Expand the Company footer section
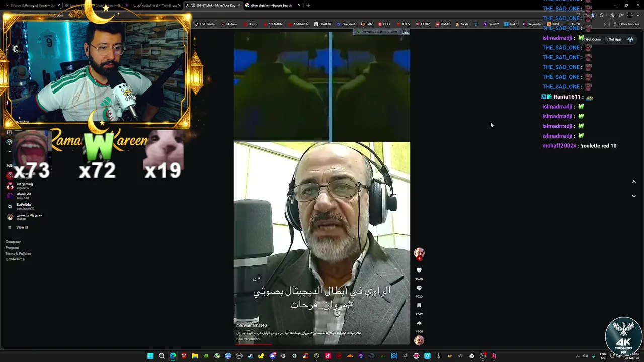Image resolution: width=644 pixels, height=362 pixels. click(x=13, y=242)
